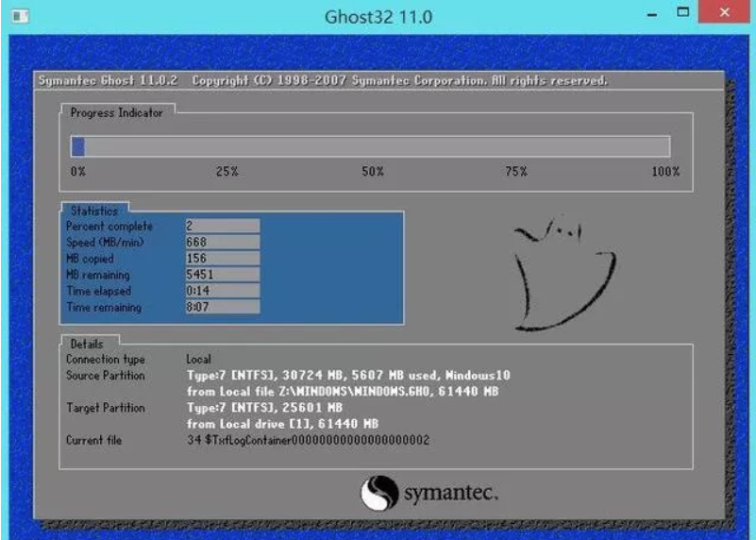Click the Statistics panel header
The image size is (756, 540).
(x=94, y=211)
